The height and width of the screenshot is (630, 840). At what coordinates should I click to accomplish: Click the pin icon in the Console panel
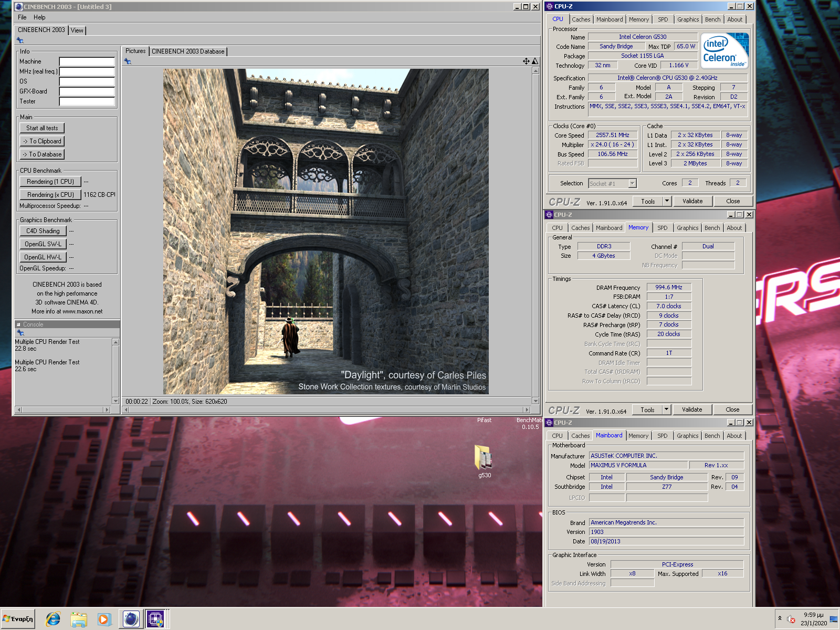coord(20,333)
